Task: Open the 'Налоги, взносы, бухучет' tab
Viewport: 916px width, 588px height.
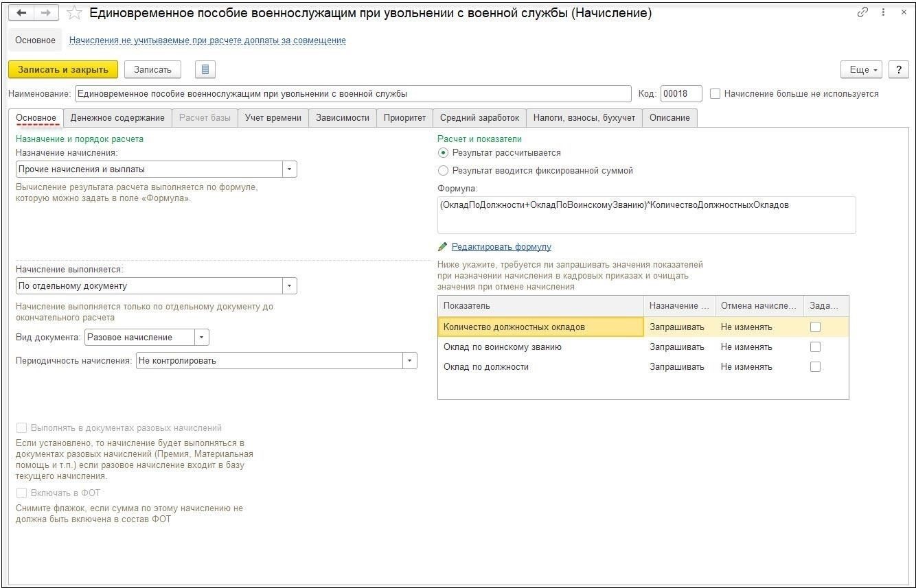Action: (584, 118)
